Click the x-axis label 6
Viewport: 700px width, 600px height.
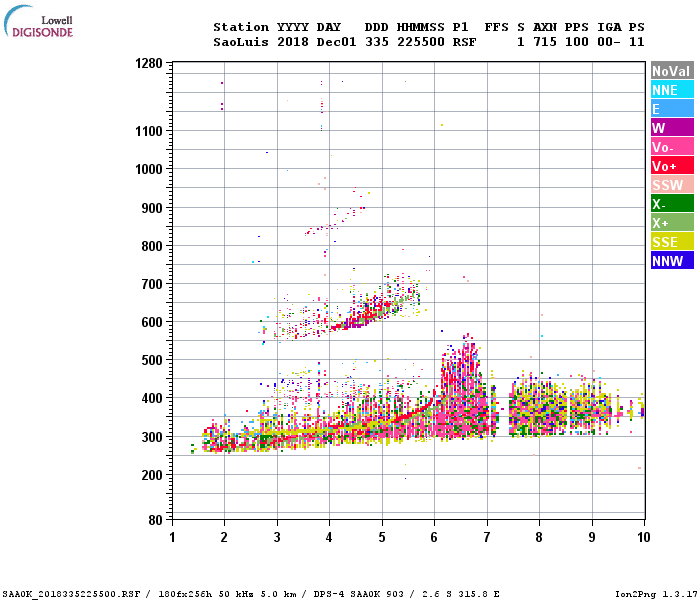434,537
